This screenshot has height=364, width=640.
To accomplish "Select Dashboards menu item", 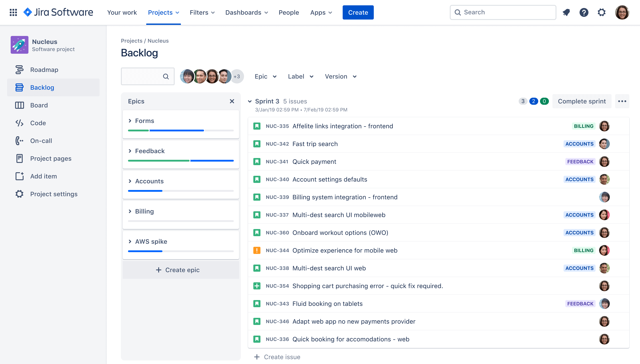I will click(x=247, y=12).
